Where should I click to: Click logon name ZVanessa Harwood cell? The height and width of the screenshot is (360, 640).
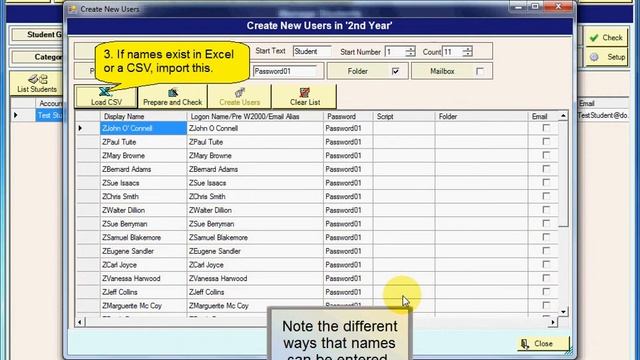(255, 278)
